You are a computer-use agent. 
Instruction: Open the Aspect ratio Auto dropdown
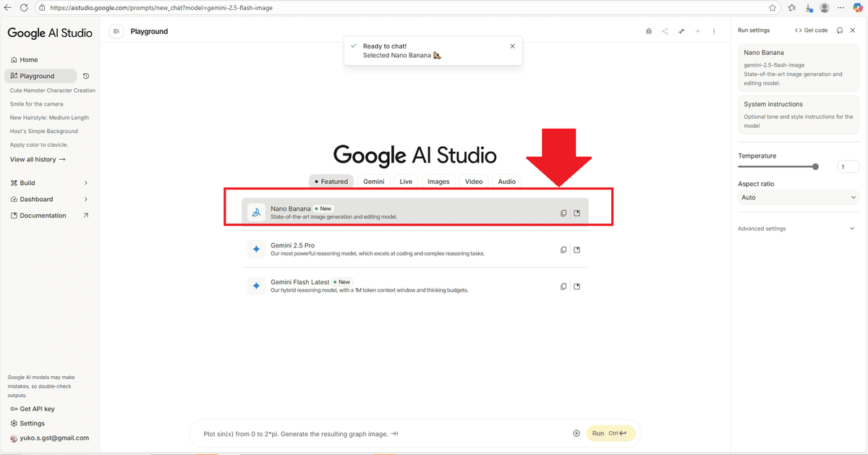click(799, 197)
